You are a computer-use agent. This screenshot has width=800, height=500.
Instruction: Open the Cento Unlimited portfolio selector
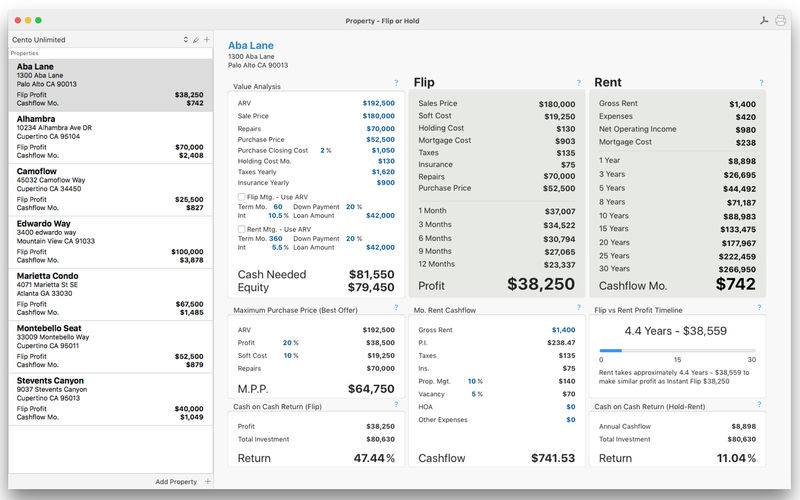pos(99,40)
